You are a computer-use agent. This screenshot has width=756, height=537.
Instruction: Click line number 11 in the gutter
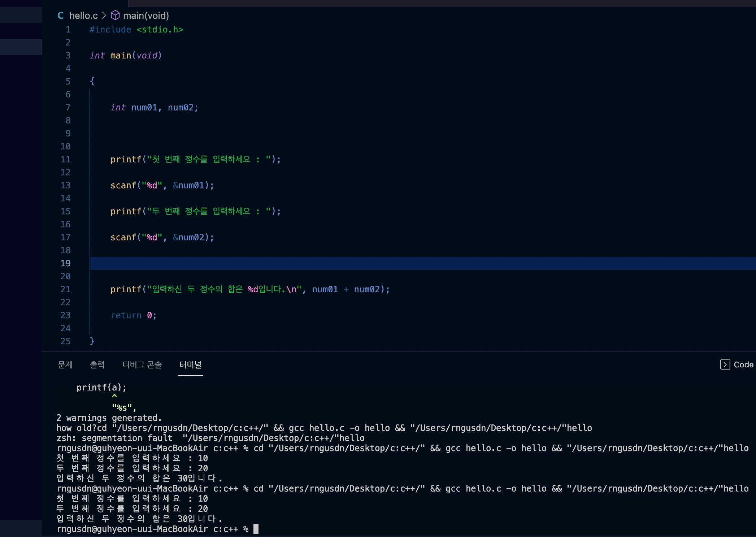[x=65, y=159]
